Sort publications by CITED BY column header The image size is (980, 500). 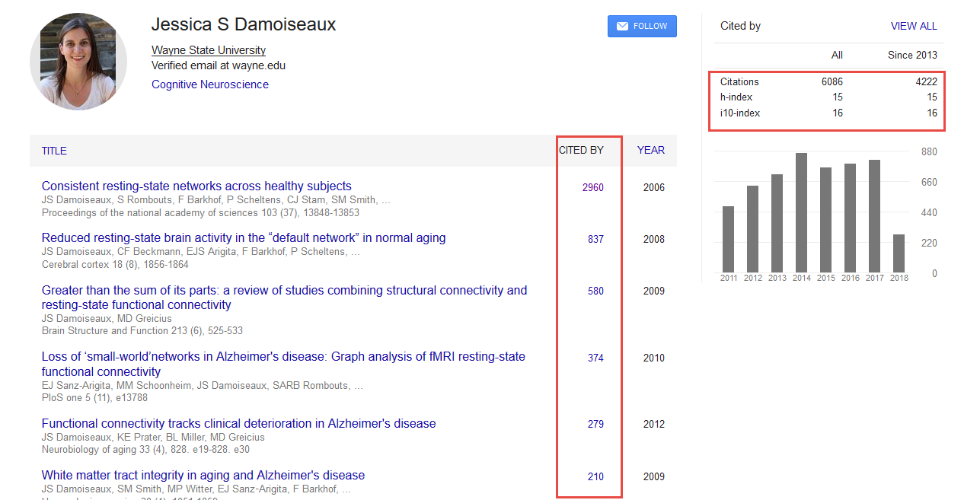(x=581, y=150)
